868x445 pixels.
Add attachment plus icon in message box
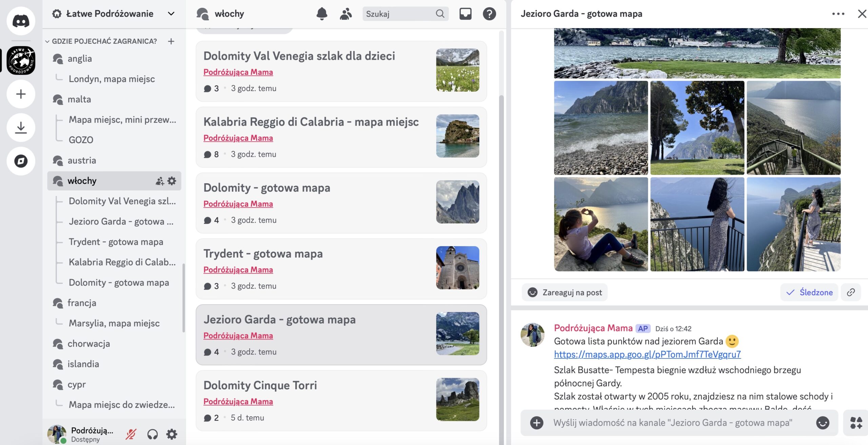[x=536, y=423]
